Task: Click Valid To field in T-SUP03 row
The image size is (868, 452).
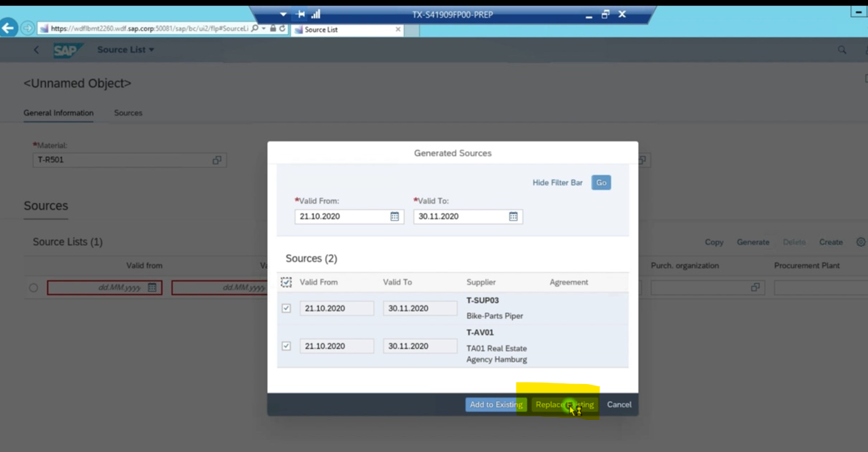Action: (420, 308)
